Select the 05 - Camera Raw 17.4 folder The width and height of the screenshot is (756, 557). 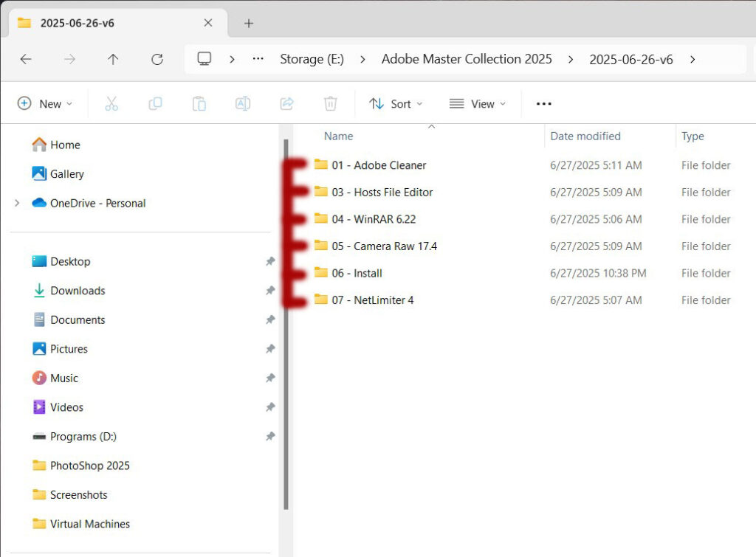375,246
